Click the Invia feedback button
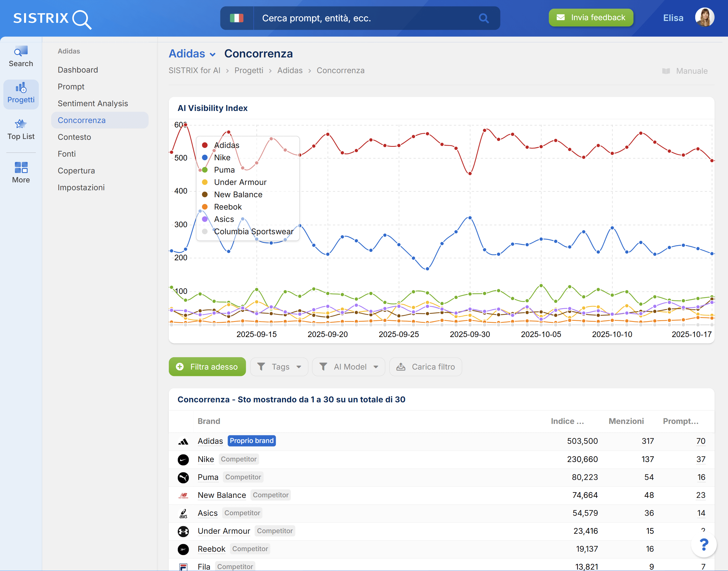728x571 pixels. coord(591,17)
